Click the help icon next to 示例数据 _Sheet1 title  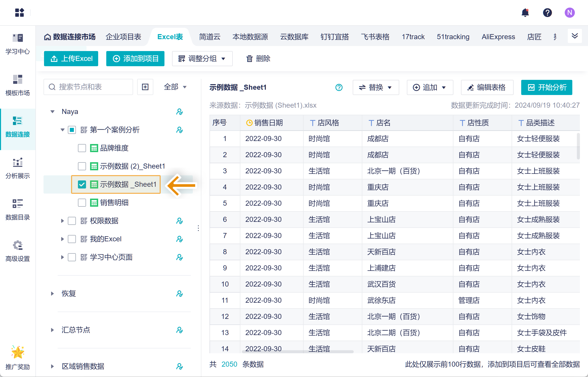(x=339, y=87)
